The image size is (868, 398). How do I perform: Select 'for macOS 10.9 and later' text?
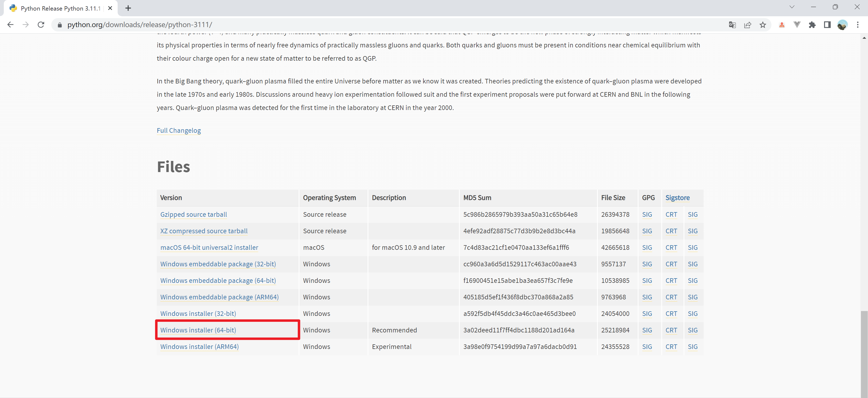click(x=408, y=248)
